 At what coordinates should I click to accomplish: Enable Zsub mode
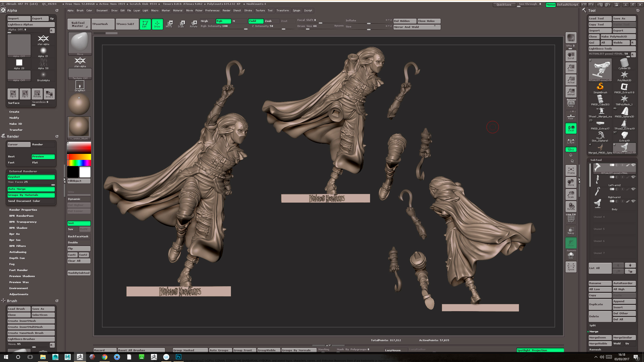(x=272, y=21)
